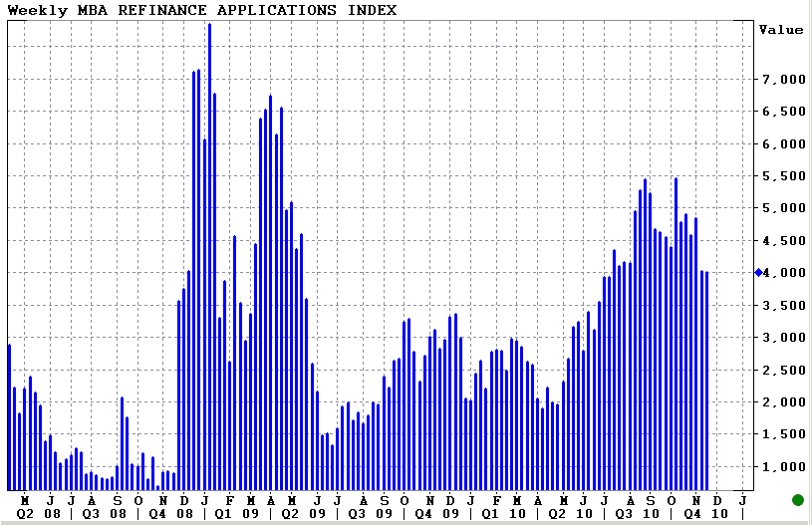The width and height of the screenshot is (812, 525).
Task: Jump to the Q4 08 quarter label
Action: point(164,514)
